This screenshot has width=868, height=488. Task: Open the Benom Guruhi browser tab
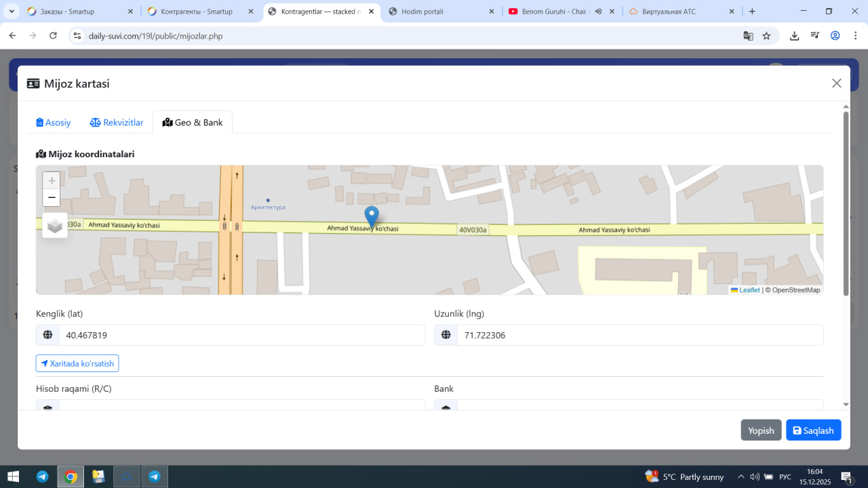point(561,12)
